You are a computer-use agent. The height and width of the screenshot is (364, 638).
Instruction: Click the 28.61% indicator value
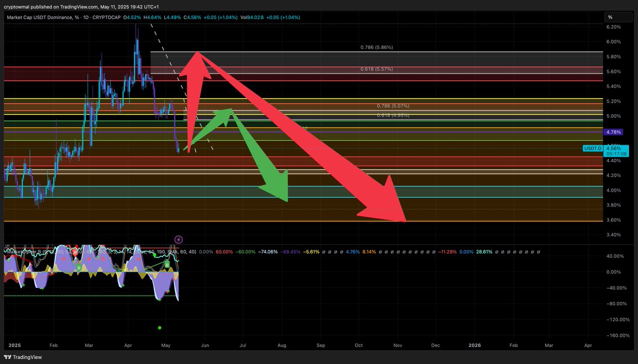pyautogui.click(x=484, y=252)
